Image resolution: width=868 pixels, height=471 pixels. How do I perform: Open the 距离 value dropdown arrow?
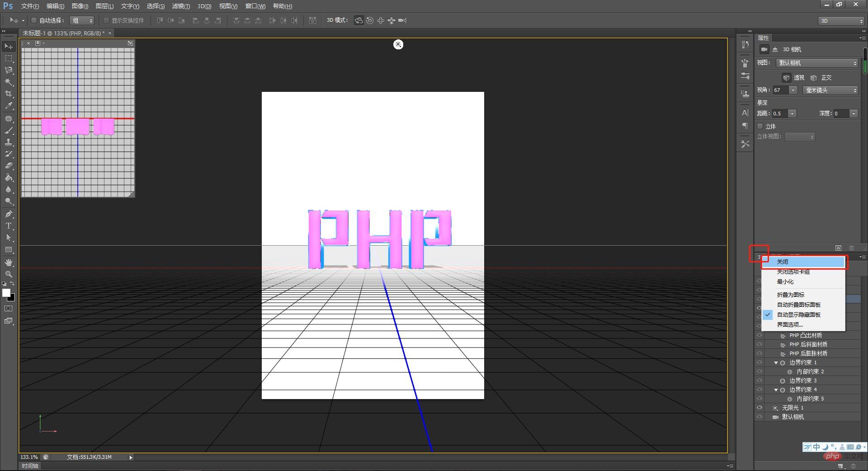(x=793, y=114)
